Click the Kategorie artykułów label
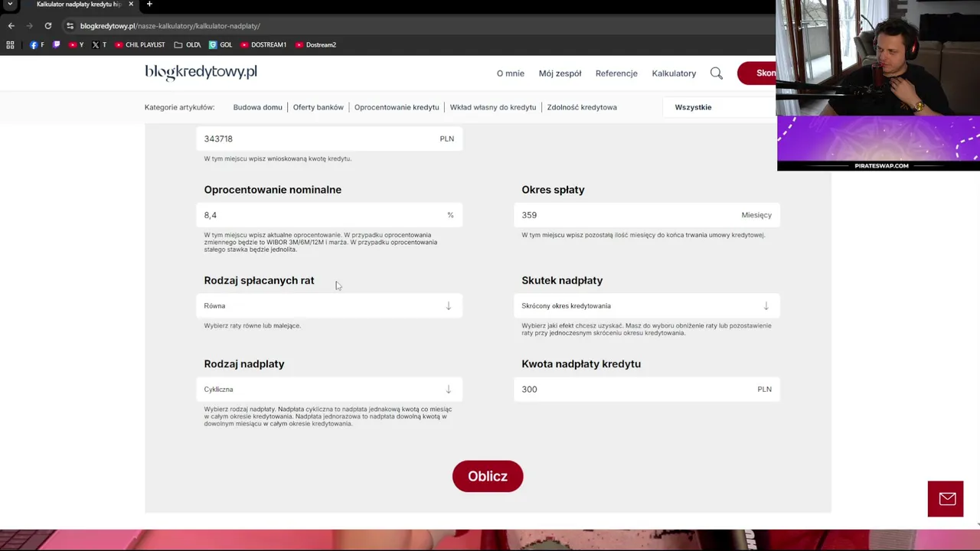Screen dimensions: 980x551 click(x=179, y=107)
